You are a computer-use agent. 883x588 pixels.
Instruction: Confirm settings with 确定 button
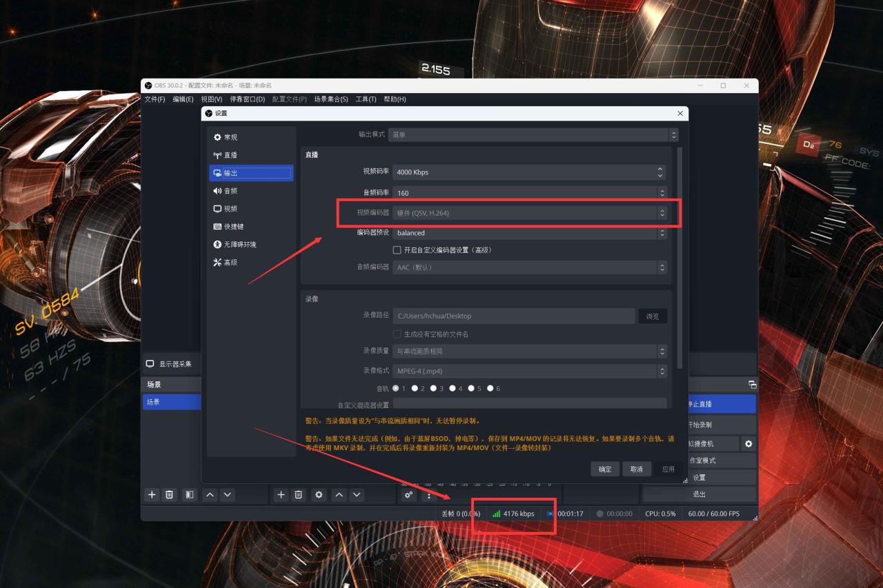point(605,469)
